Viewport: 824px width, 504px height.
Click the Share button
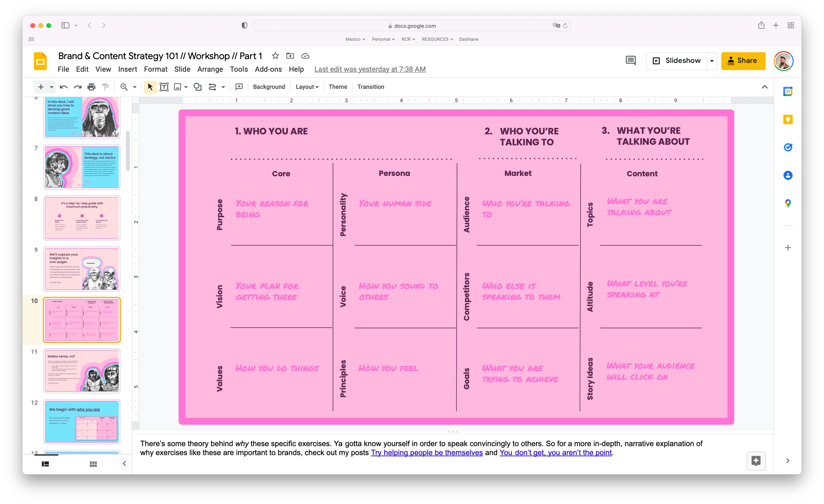point(743,61)
